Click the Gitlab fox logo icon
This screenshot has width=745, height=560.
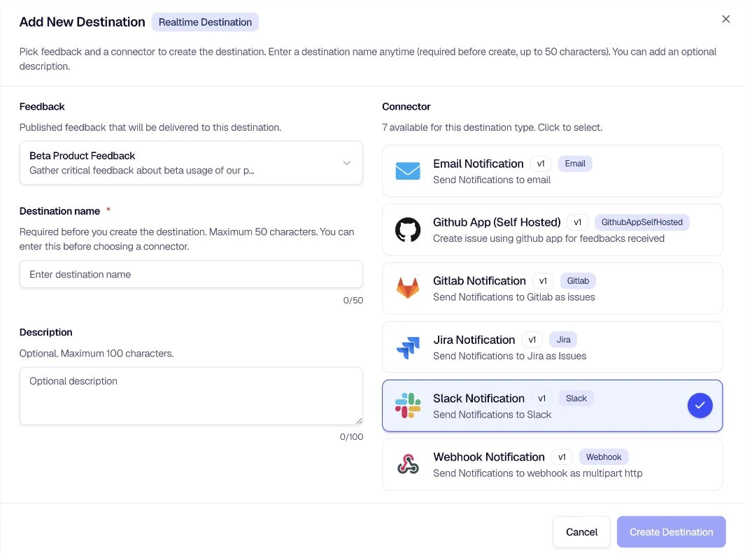point(408,288)
